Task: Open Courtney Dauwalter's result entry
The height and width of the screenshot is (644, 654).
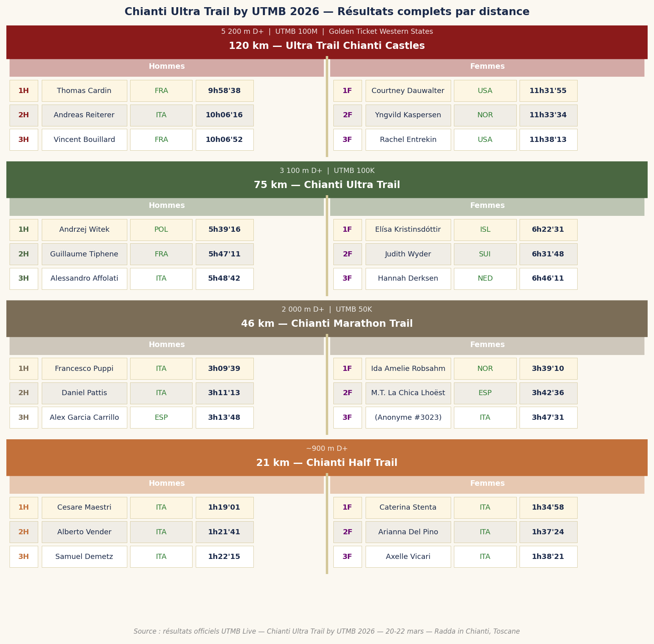Action: click(408, 91)
